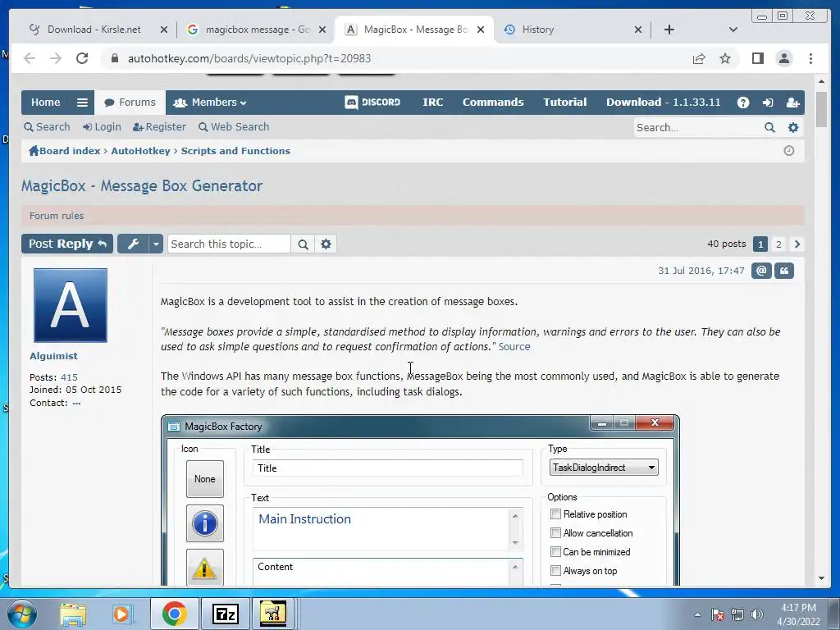The height and width of the screenshot is (630, 840).
Task: Open a new tab with plus button
Action: coord(669,30)
